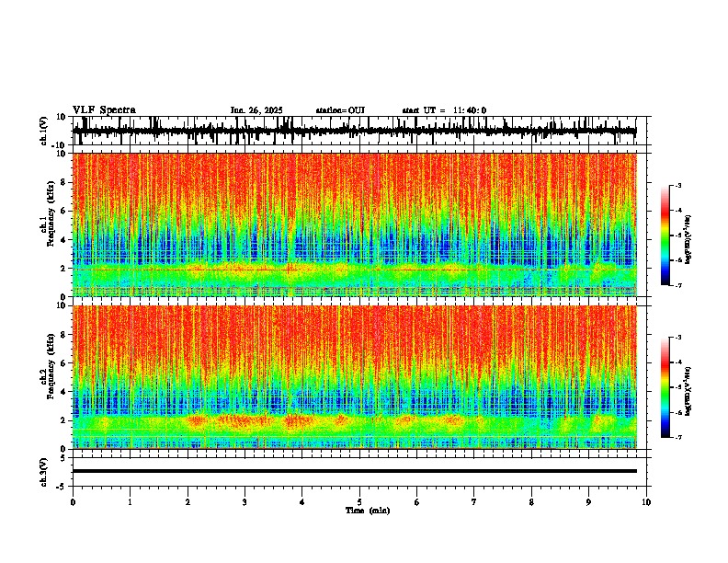Click the "2" kHz tick on ch.1 spectrogram
728x563 pixels.
[x=63, y=269]
